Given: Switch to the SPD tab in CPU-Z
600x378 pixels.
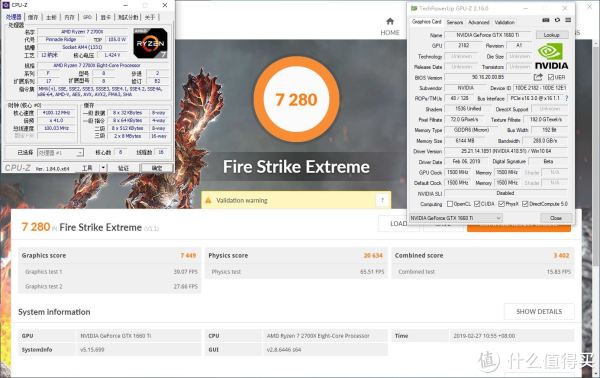Looking at the screenshot, I should click(87, 17).
